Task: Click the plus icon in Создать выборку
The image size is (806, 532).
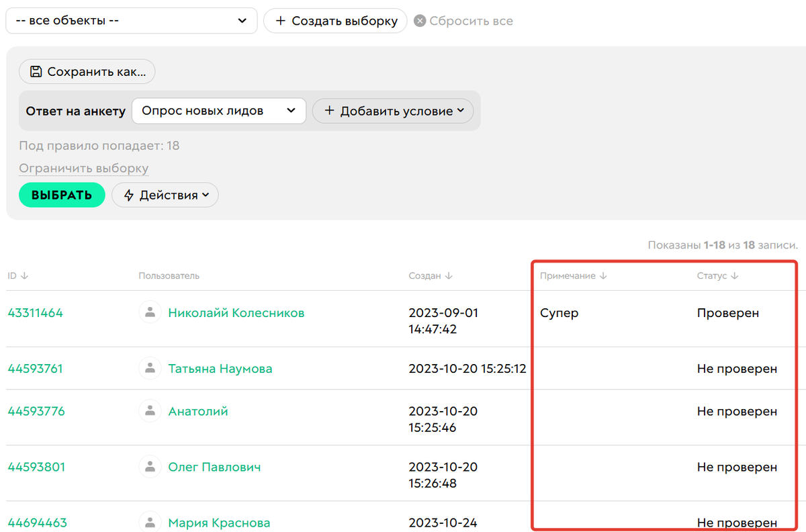Action: pyautogui.click(x=281, y=21)
